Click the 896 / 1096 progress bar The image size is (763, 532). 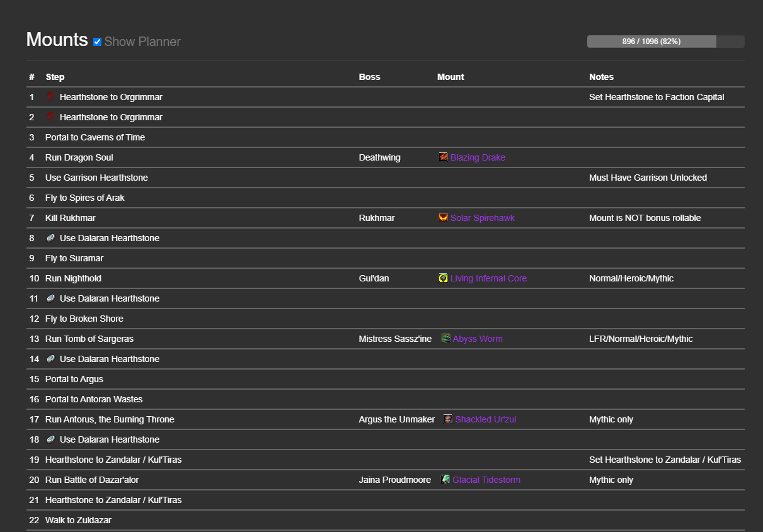pyautogui.click(x=665, y=42)
